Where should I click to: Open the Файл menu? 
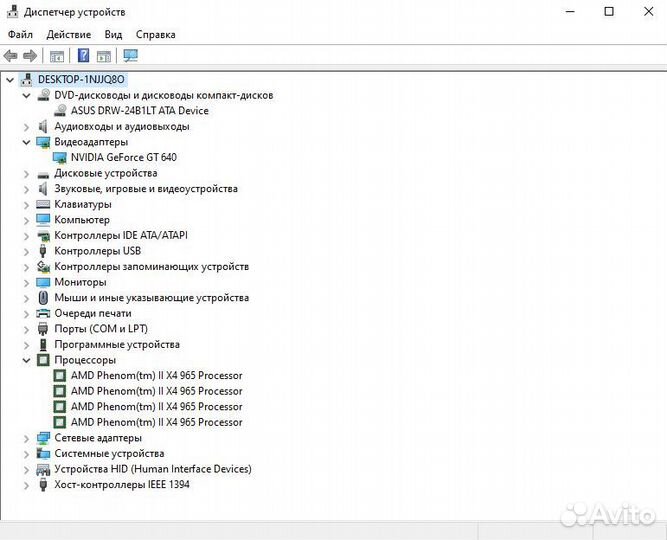click(20, 34)
